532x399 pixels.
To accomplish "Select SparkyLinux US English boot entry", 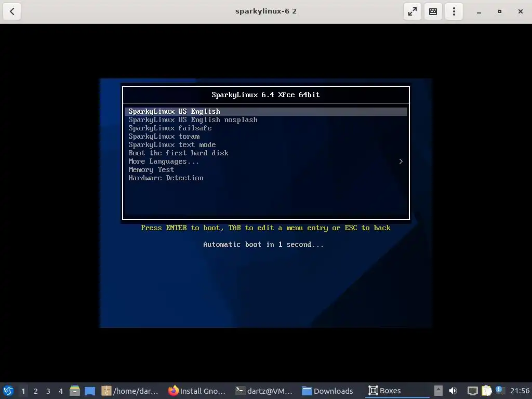I will click(265, 112).
